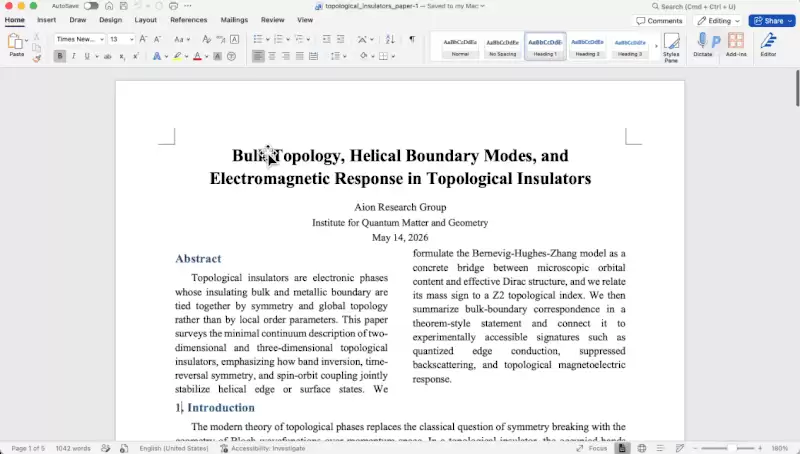
Task: Click the Paste clipboard icon
Action: [16, 41]
